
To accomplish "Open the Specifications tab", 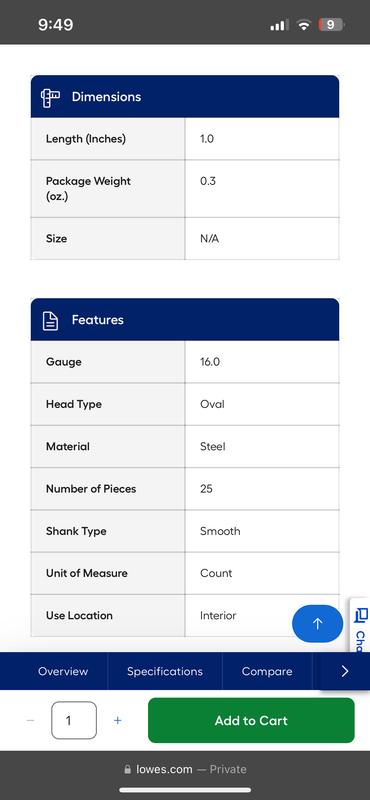I will coord(165,671).
